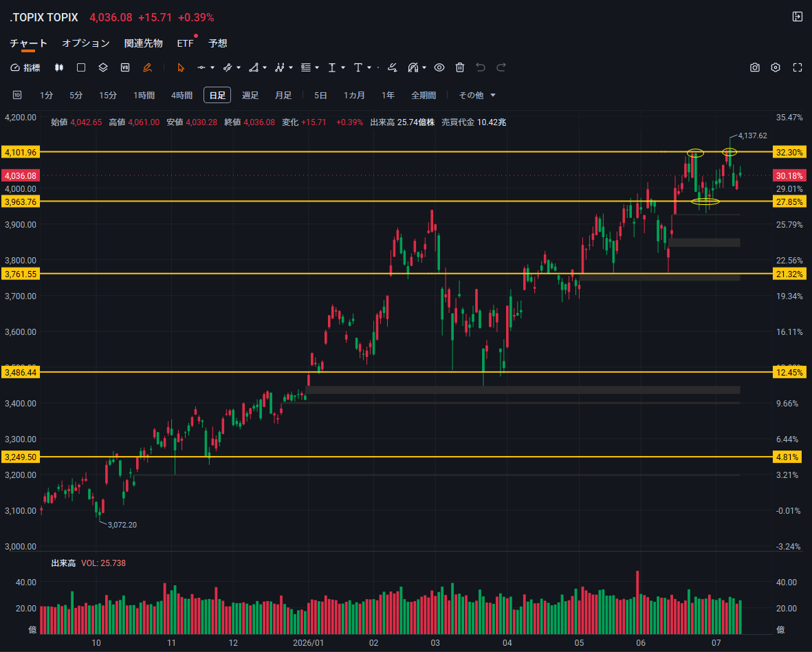
Task: Expand the text tool dropdown arrow
Action: [369, 68]
